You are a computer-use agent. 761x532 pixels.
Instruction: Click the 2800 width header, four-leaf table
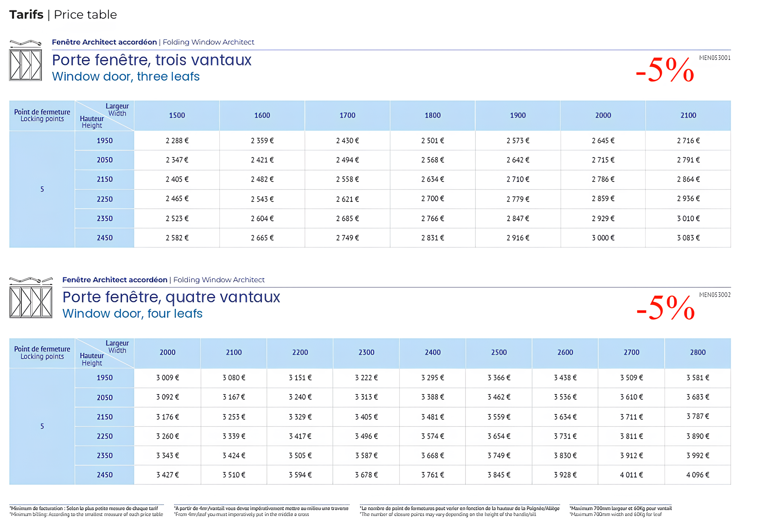(697, 353)
